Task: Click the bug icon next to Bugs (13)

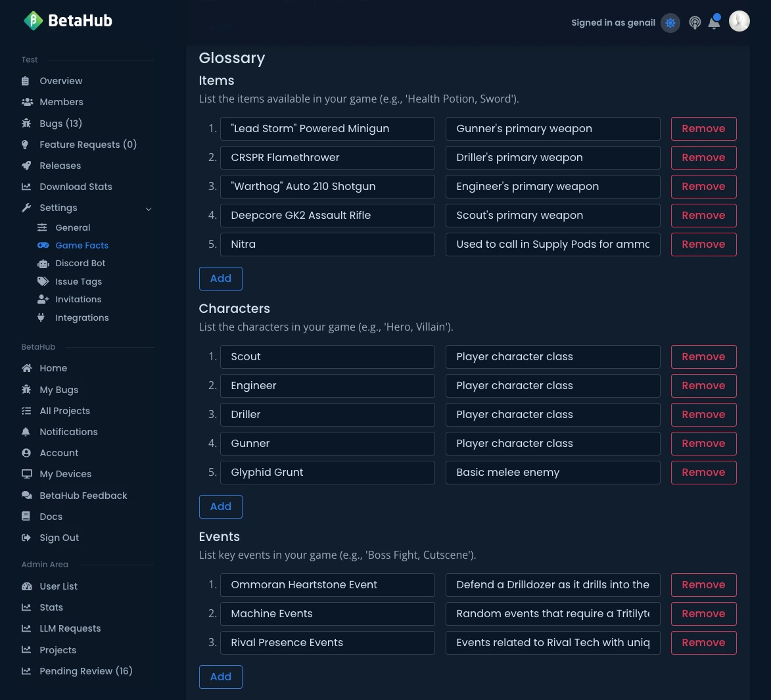Action: 26,124
